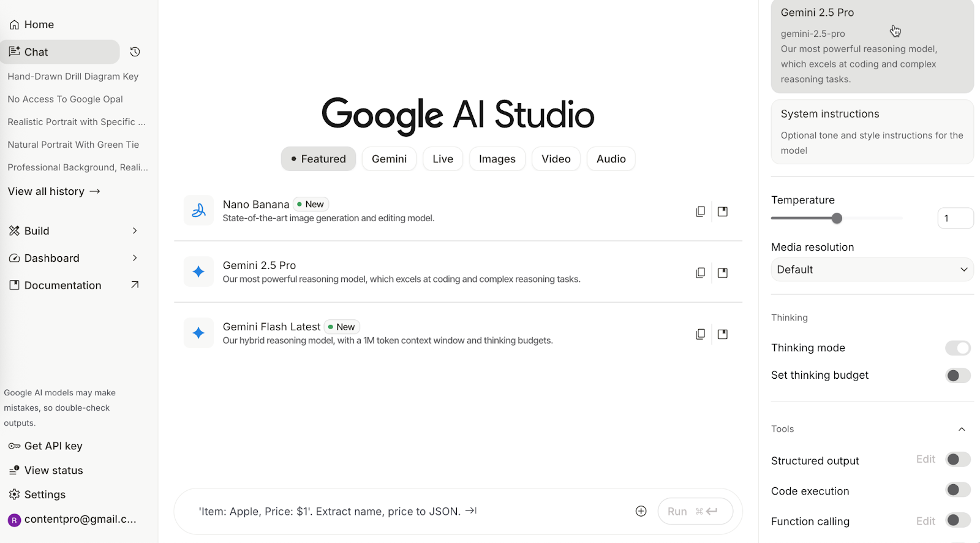Image resolution: width=980 pixels, height=543 pixels.
Task: Copy the Gemini Flash Latest model ID
Action: pos(700,334)
